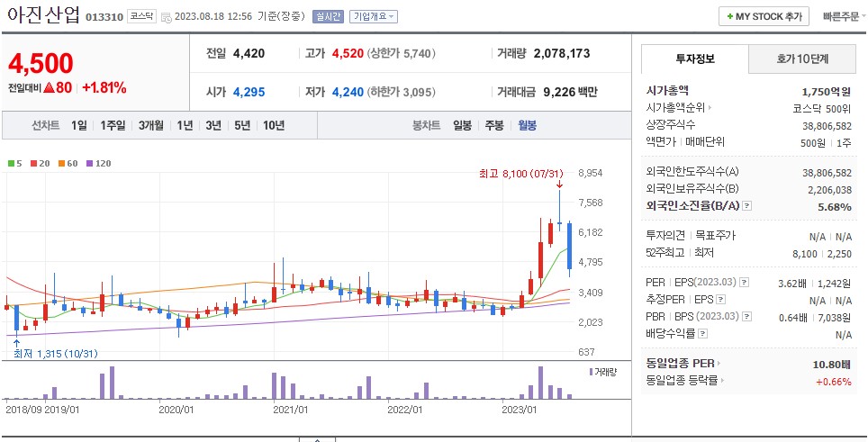Click the PER value 3.62배
This screenshot has width=868, height=442.
[792, 284]
